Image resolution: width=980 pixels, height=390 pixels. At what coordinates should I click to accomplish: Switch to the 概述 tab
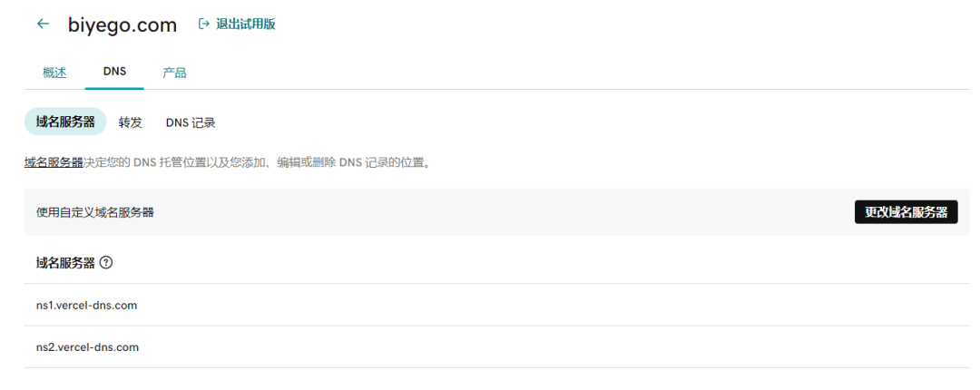(54, 73)
